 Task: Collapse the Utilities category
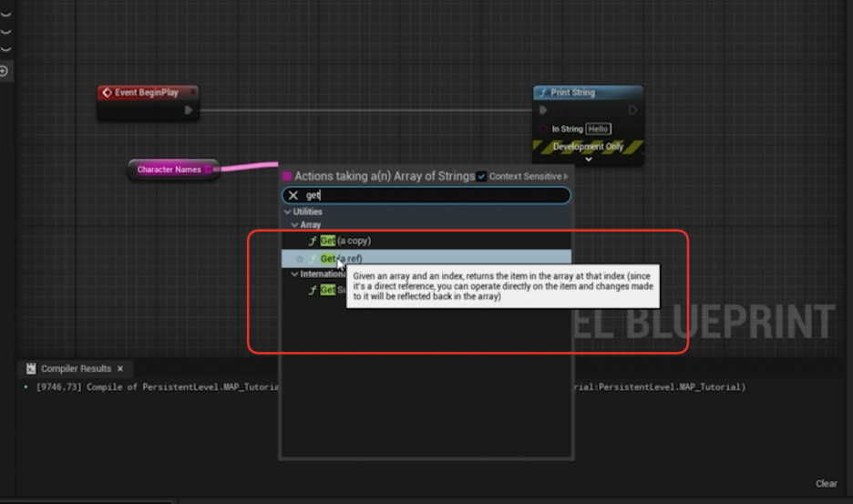click(287, 211)
